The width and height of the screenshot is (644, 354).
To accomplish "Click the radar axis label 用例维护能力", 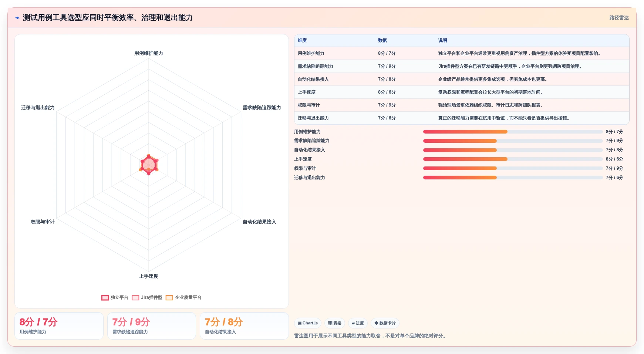I will click(x=149, y=53).
